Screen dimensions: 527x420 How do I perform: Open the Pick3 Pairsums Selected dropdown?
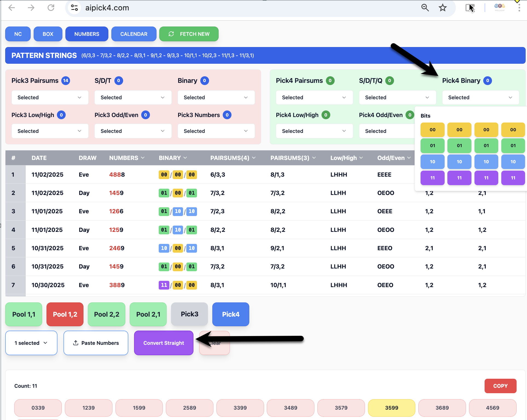point(50,98)
